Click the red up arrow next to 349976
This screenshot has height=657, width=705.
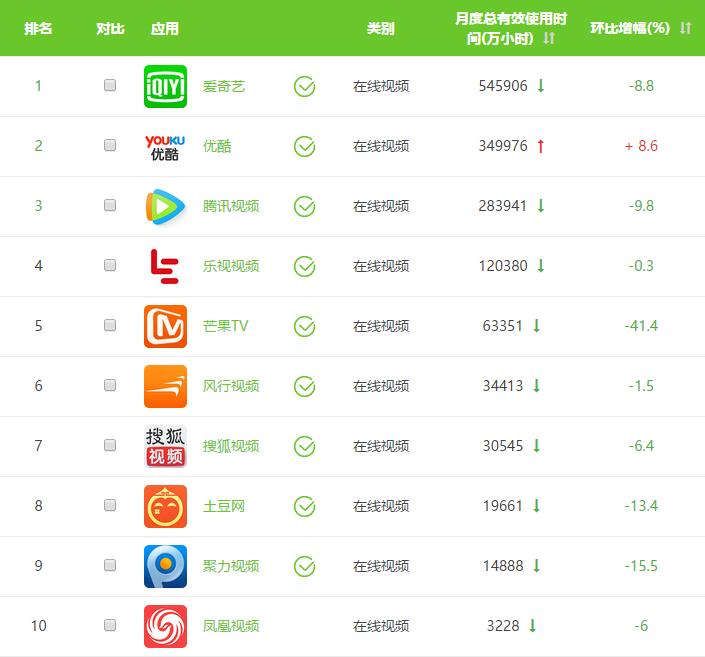(541, 146)
